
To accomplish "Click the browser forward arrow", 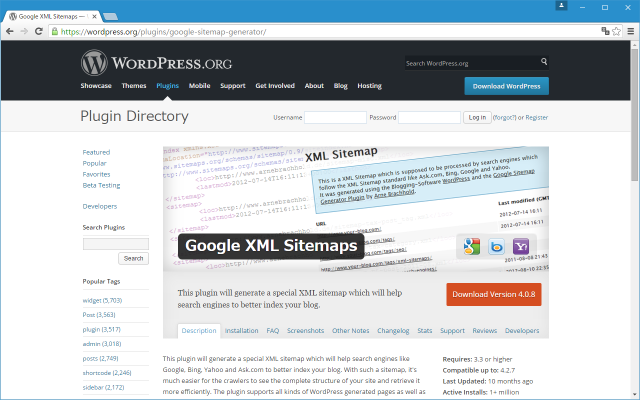I will (24, 31).
